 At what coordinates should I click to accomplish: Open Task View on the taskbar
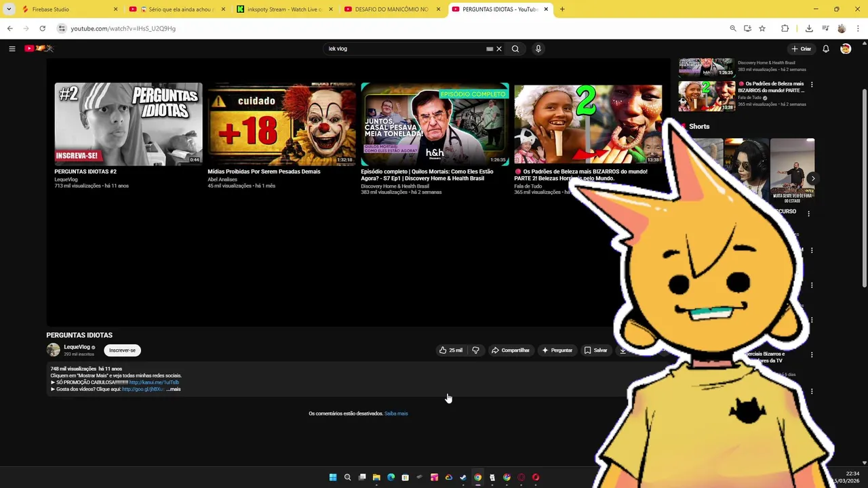(362, 477)
